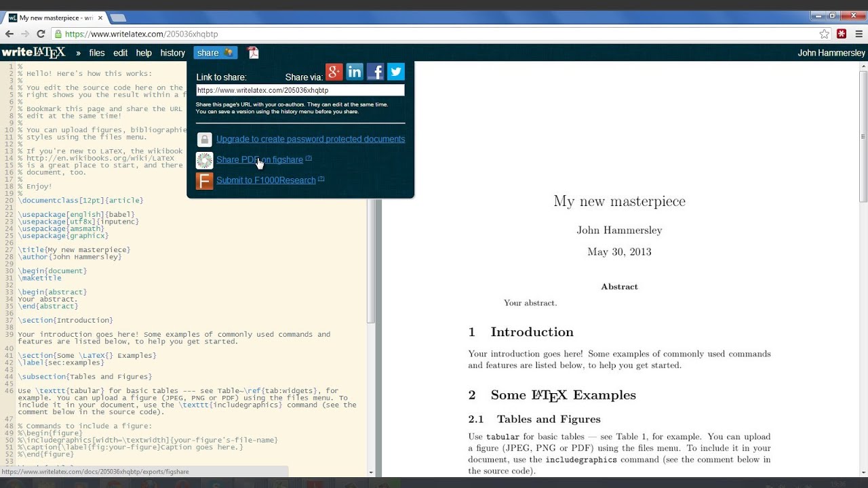Image resolution: width=868 pixels, height=488 pixels.
Task: Click the 'Abstract' heading in the preview
Action: click(619, 287)
